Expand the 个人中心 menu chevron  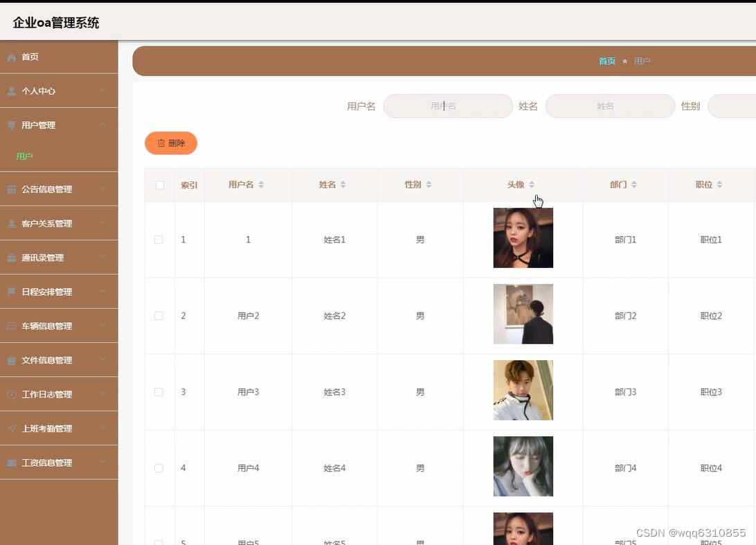point(102,90)
